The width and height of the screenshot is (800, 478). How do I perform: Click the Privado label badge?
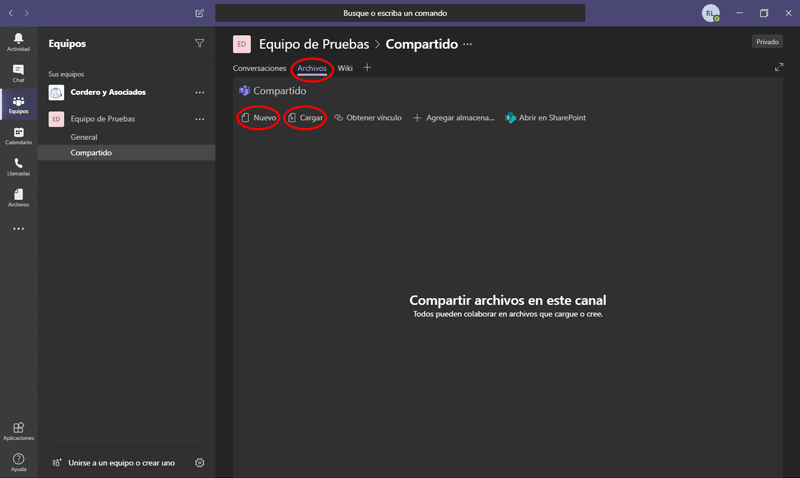click(x=767, y=42)
